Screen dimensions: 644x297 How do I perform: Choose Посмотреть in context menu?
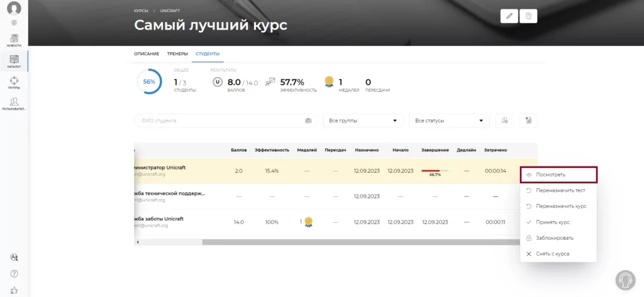[x=558, y=175]
